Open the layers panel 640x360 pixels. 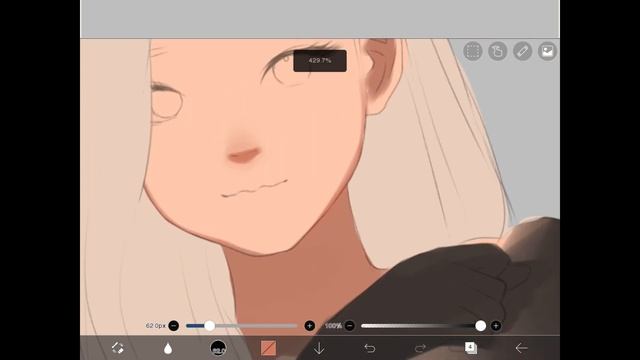[x=471, y=348]
